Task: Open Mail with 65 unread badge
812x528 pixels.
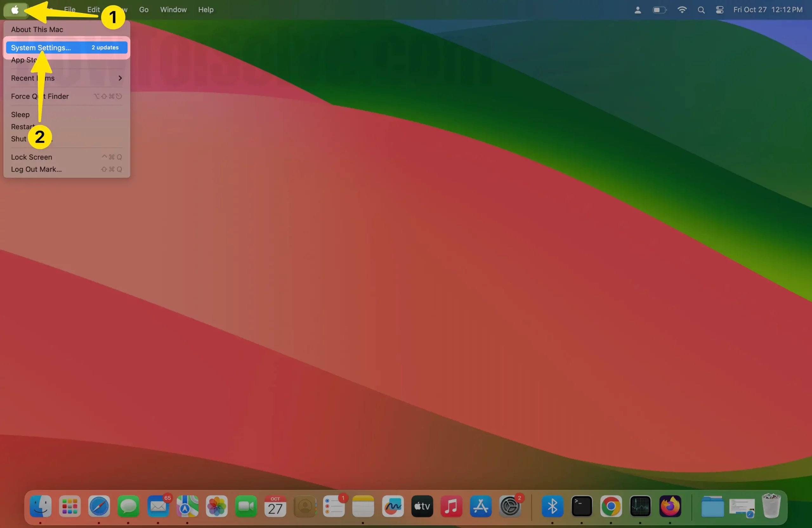Action: [x=158, y=506]
